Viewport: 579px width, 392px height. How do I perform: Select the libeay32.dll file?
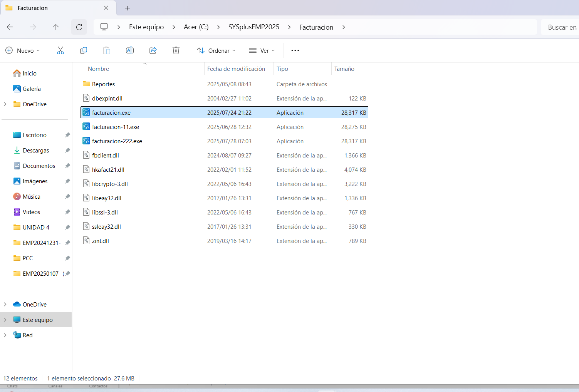click(x=224, y=198)
